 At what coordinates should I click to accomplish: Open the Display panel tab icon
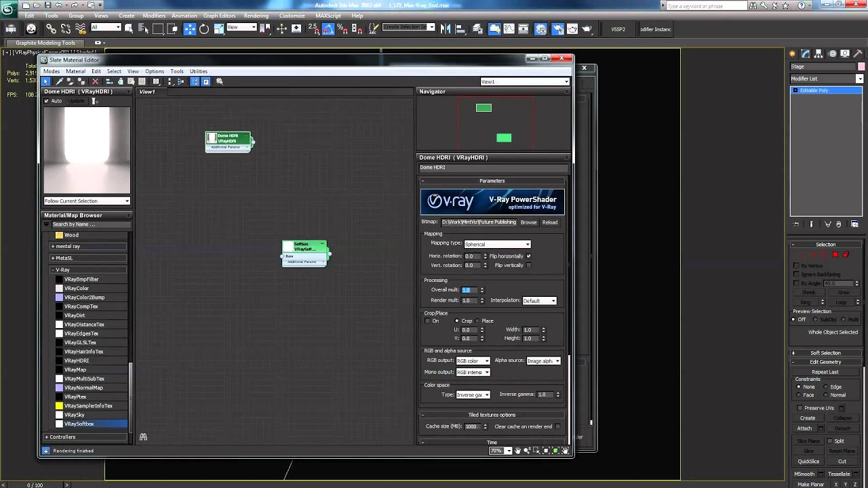[x=845, y=54]
